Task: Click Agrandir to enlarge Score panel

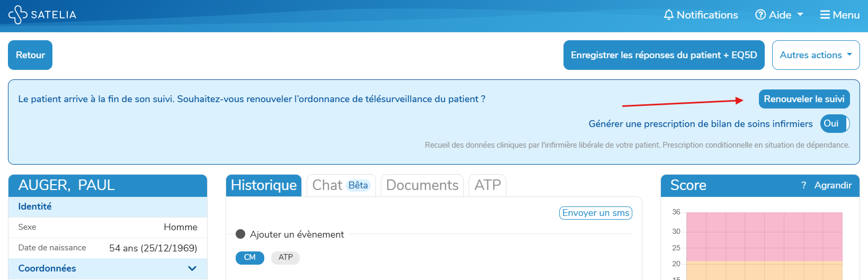Action: [x=833, y=185]
